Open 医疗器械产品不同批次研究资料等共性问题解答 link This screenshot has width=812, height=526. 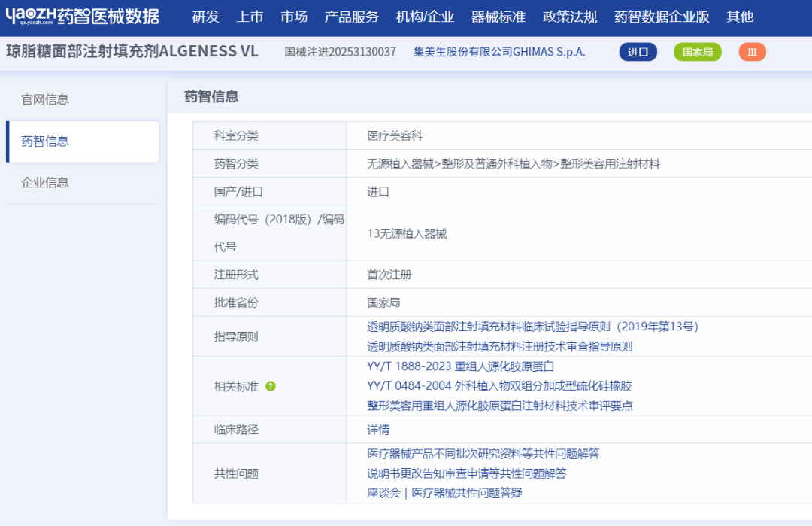(483, 454)
